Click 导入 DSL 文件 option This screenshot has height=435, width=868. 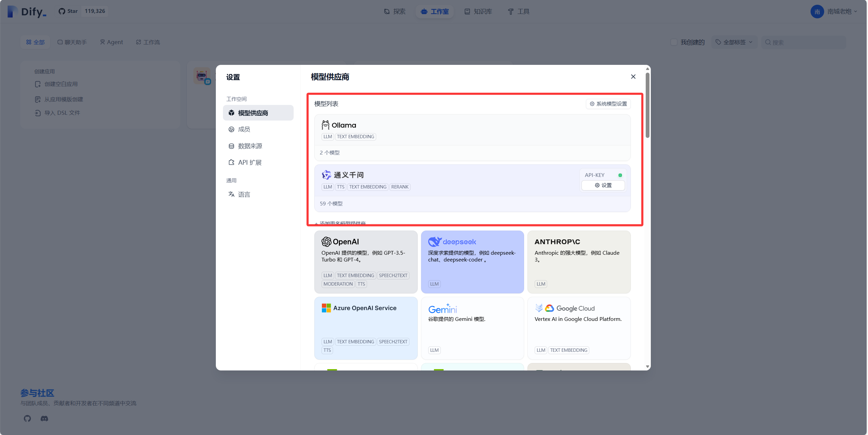[x=62, y=112]
